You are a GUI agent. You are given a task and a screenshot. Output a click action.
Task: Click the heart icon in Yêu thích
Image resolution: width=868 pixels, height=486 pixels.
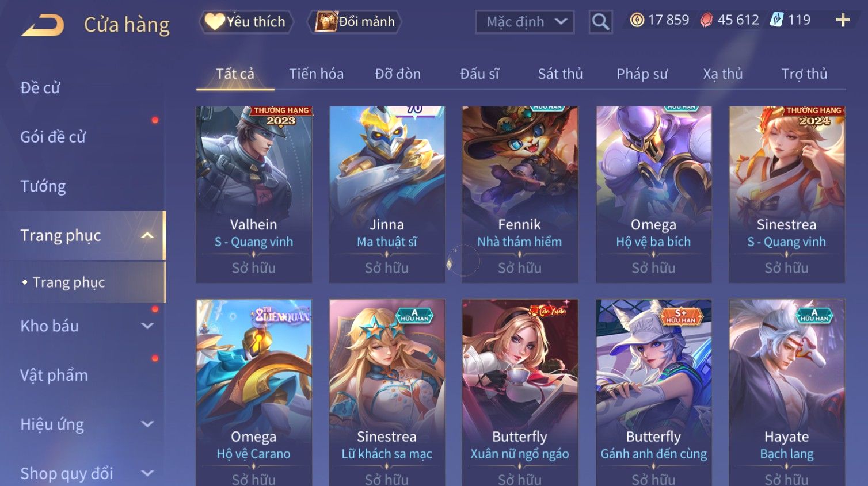click(x=214, y=22)
